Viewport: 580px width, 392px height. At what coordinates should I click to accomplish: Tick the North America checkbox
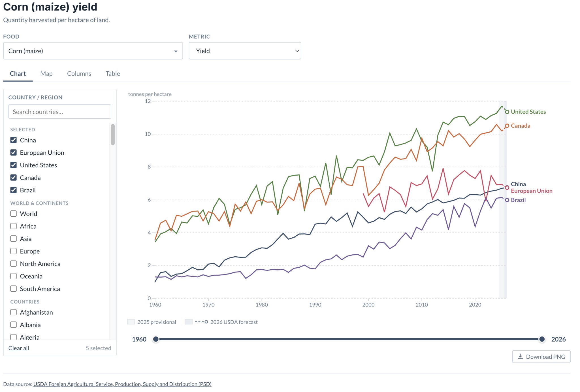14,263
